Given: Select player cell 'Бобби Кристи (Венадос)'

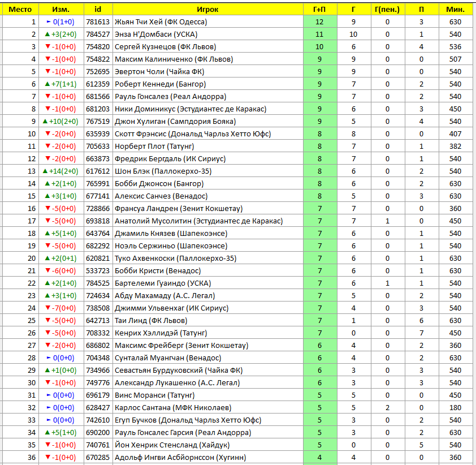Looking at the screenshot, I should click(207, 271).
